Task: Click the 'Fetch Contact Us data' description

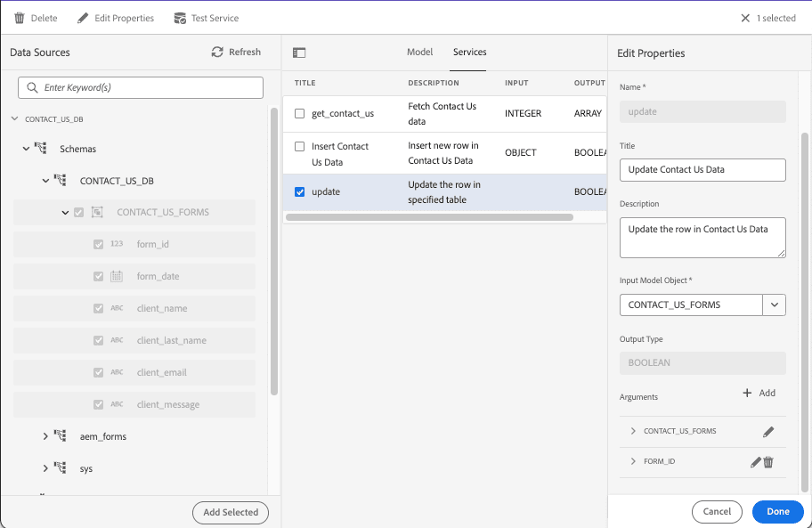Action: click(x=442, y=114)
